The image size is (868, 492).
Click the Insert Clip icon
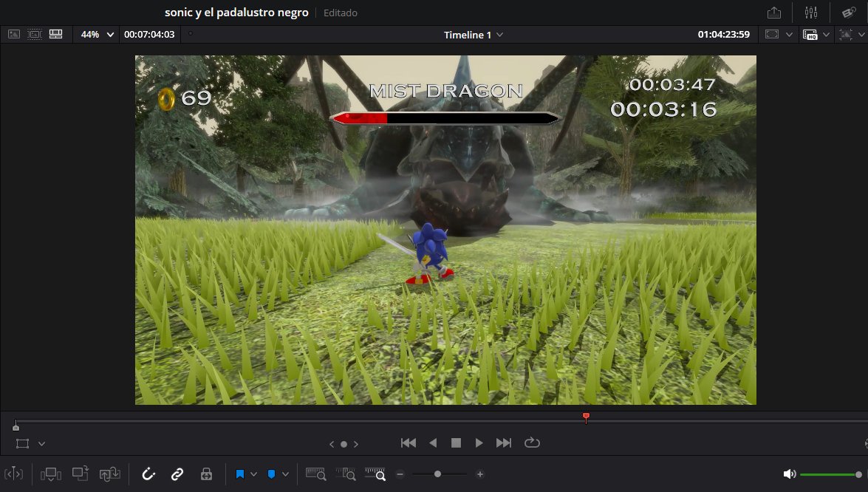click(x=50, y=474)
